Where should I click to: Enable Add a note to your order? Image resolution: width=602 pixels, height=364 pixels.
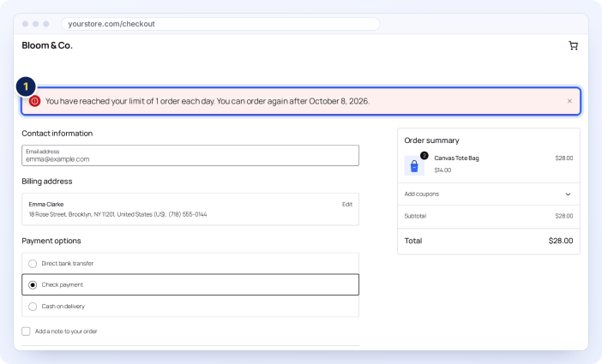click(26, 331)
